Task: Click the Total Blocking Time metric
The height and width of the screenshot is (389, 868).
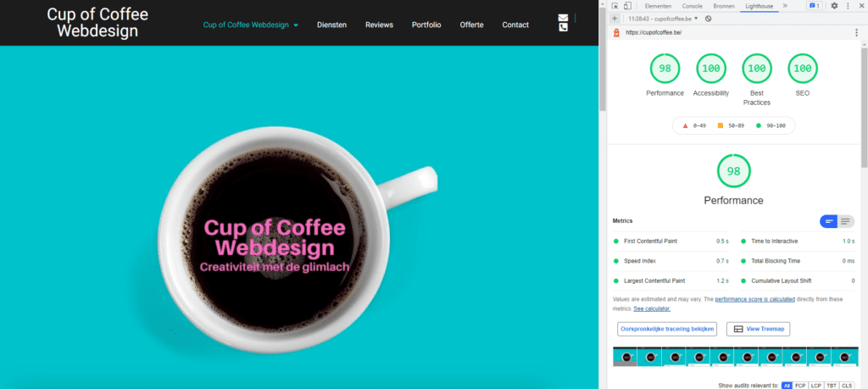Action: [797, 261]
